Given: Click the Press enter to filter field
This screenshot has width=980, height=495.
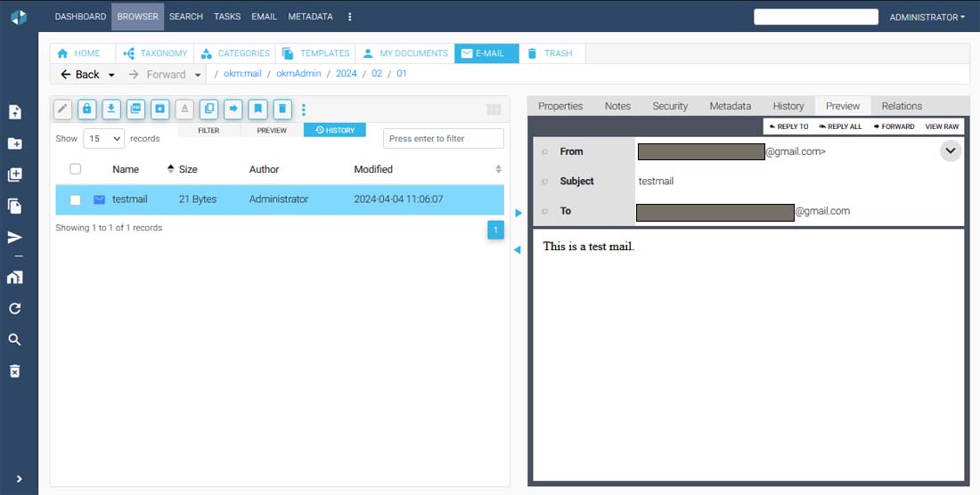Looking at the screenshot, I should [x=443, y=139].
